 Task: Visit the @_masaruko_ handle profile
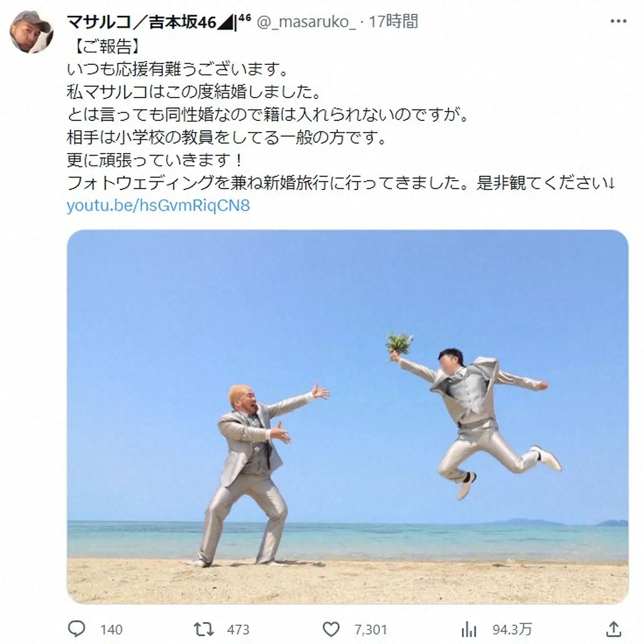click(306, 22)
